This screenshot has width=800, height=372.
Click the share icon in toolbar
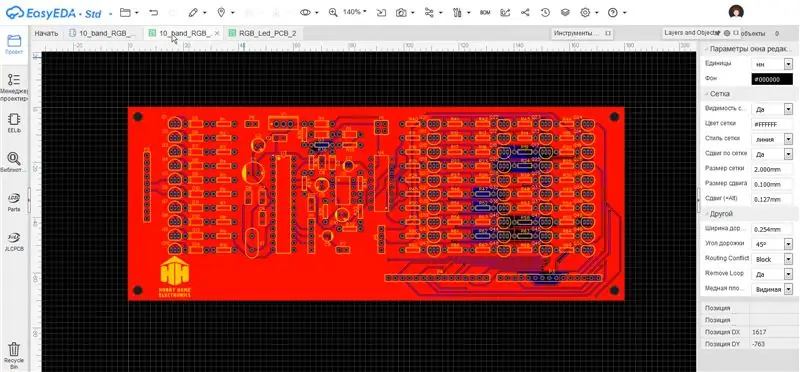click(525, 12)
